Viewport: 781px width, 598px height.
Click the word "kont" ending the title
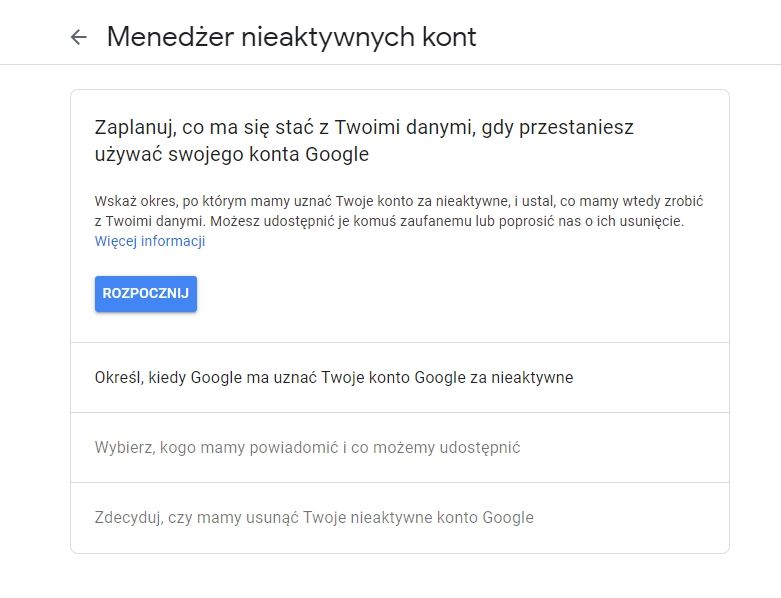449,38
